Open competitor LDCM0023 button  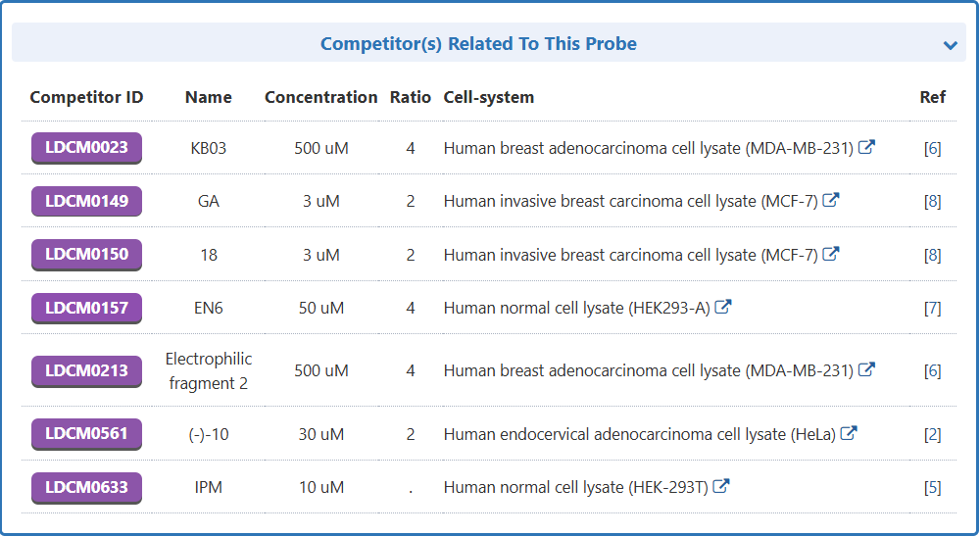pyautogui.click(x=86, y=148)
